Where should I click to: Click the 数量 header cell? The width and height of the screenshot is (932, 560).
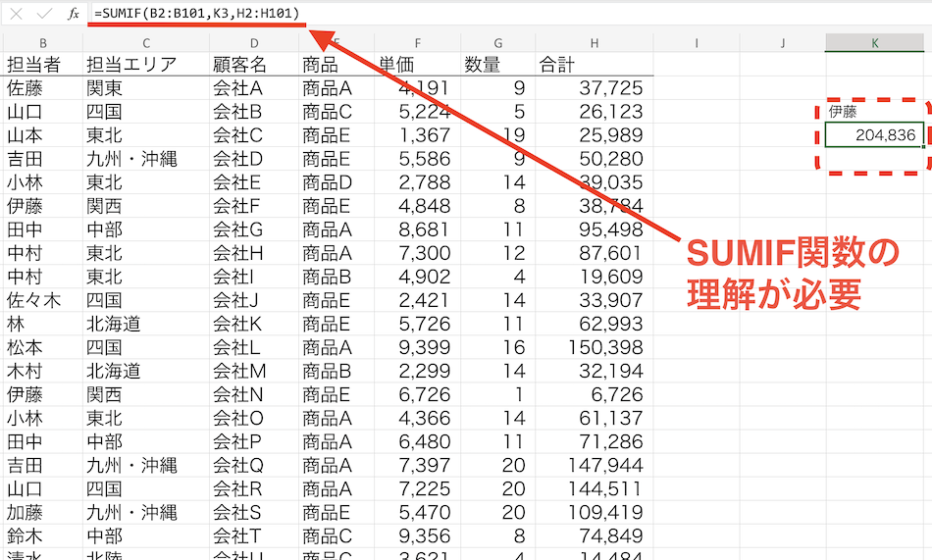pyautogui.click(x=498, y=64)
